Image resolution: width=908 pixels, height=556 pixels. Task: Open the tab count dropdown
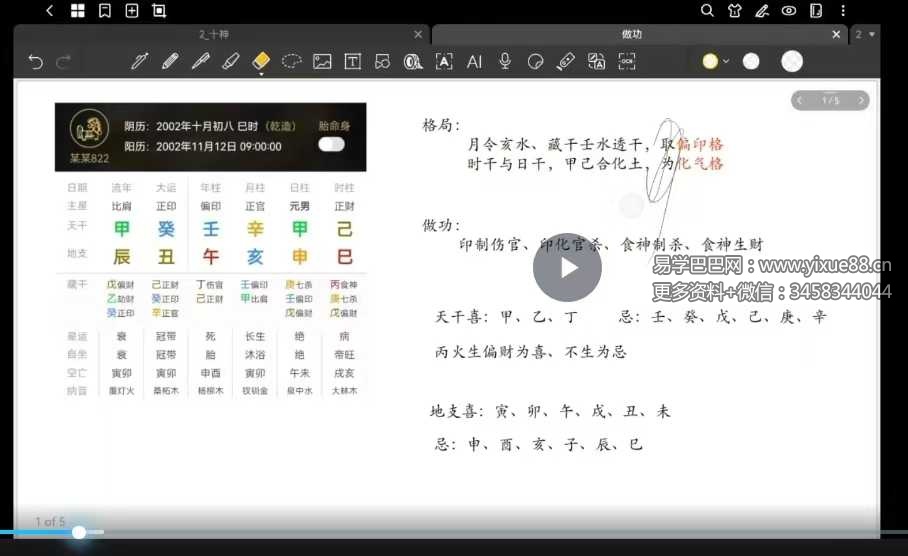pyautogui.click(x=865, y=34)
